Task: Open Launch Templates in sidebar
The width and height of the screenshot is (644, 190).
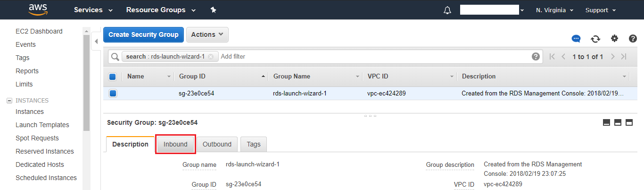Action: [x=42, y=125]
